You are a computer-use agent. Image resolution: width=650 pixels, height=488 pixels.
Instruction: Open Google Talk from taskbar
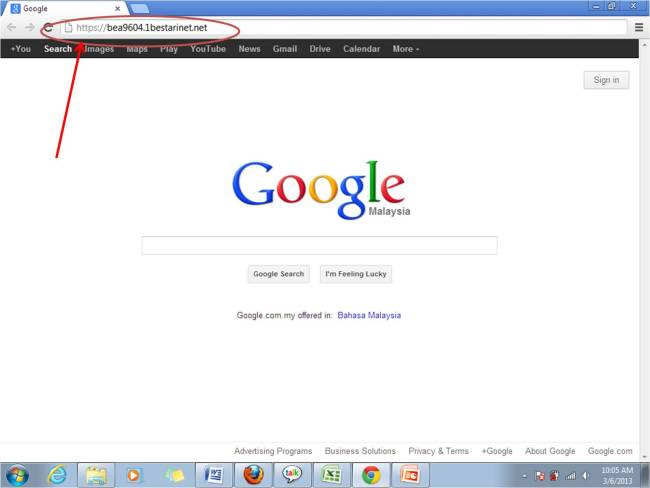click(292, 475)
